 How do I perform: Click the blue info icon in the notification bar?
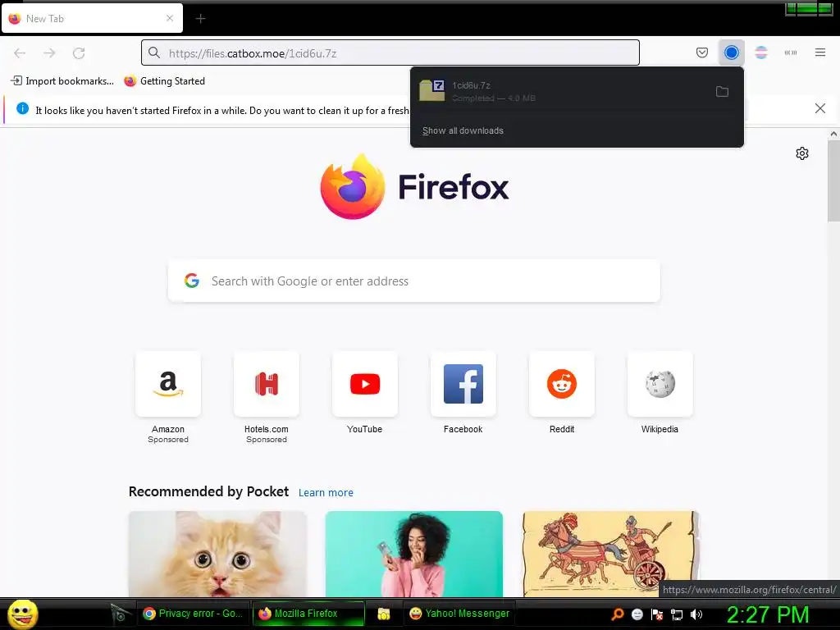22,109
